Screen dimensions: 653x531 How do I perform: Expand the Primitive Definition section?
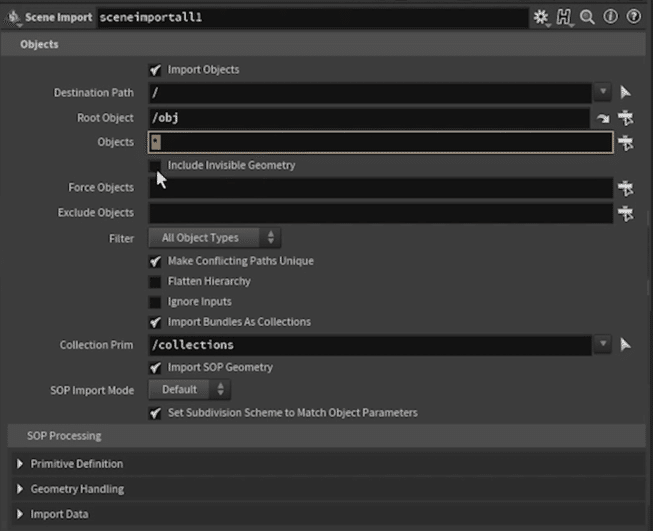pos(20,464)
